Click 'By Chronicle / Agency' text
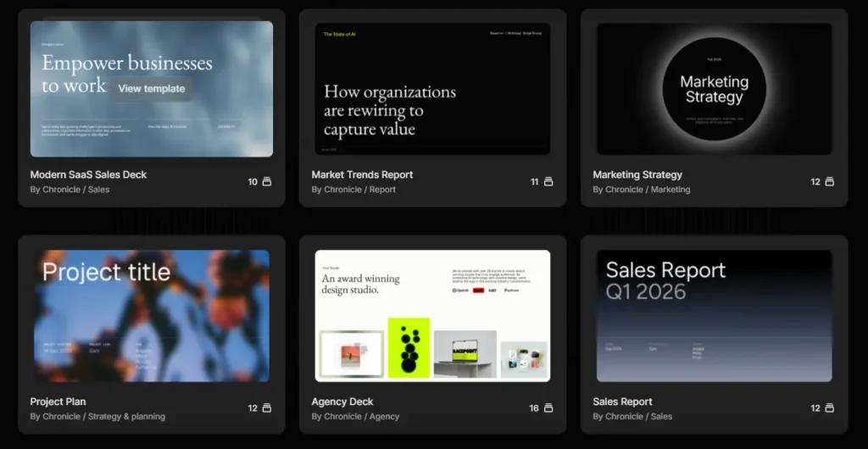The width and height of the screenshot is (868, 449). pyautogui.click(x=355, y=417)
